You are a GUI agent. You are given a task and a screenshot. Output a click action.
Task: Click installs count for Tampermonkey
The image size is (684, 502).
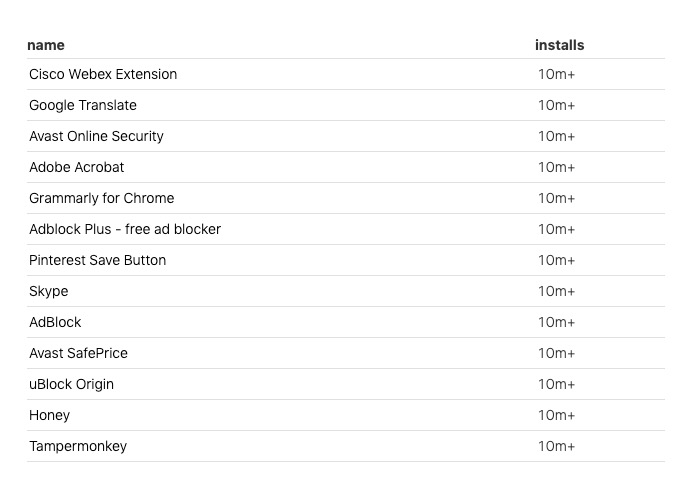coord(556,446)
